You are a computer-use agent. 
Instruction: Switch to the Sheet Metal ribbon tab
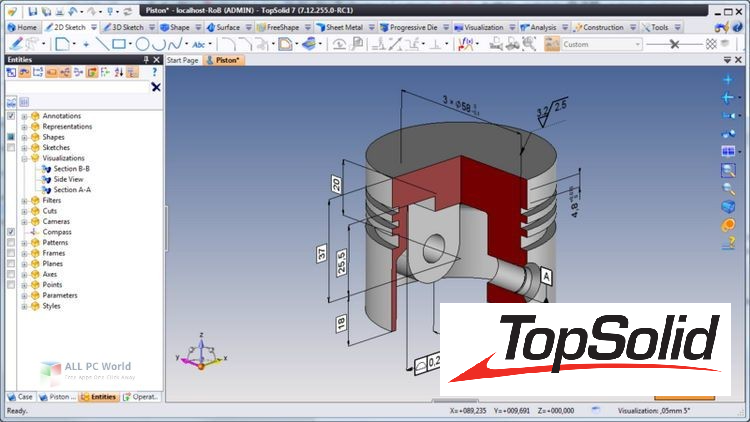point(339,27)
